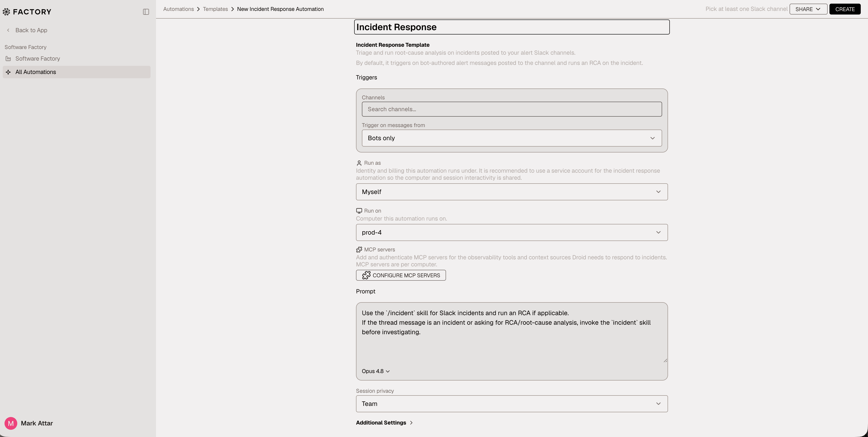This screenshot has height=437, width=868.
Task: Focus the Search channels input
Action: tap(512, 109)
